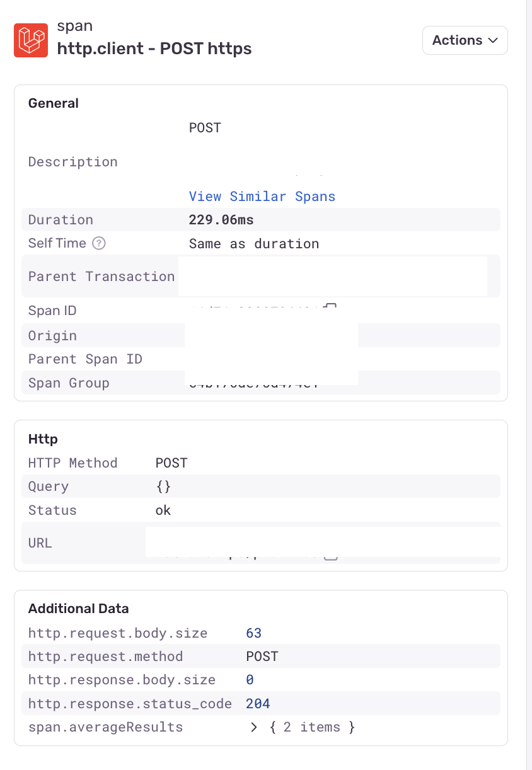The height and width of the screenshot is (770, 532).
Task: Click the Http section heading
Action: [43, 439]
